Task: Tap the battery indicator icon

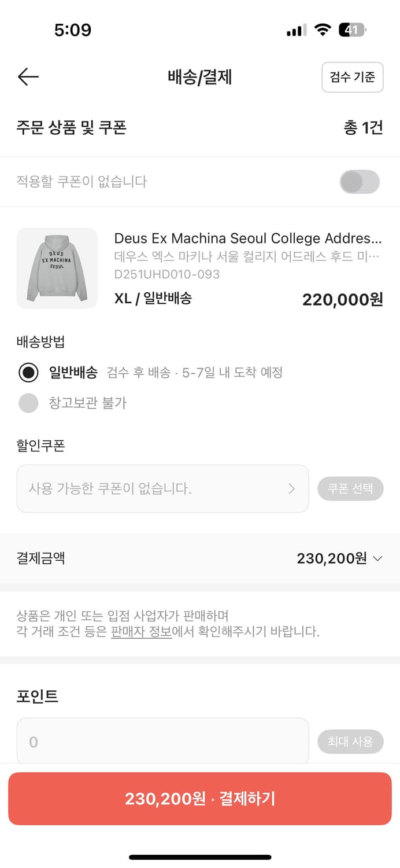Action: [x=351, y=30]
